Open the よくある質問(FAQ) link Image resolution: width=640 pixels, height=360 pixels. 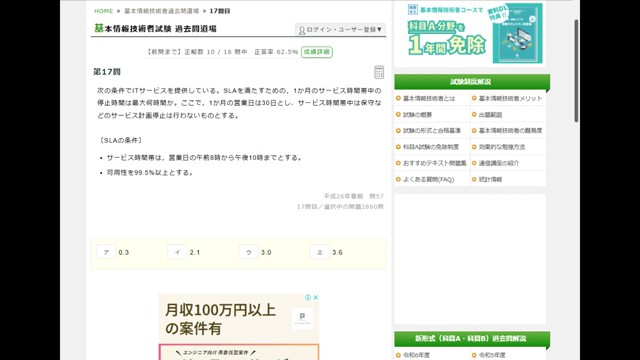tap(428, 179)
